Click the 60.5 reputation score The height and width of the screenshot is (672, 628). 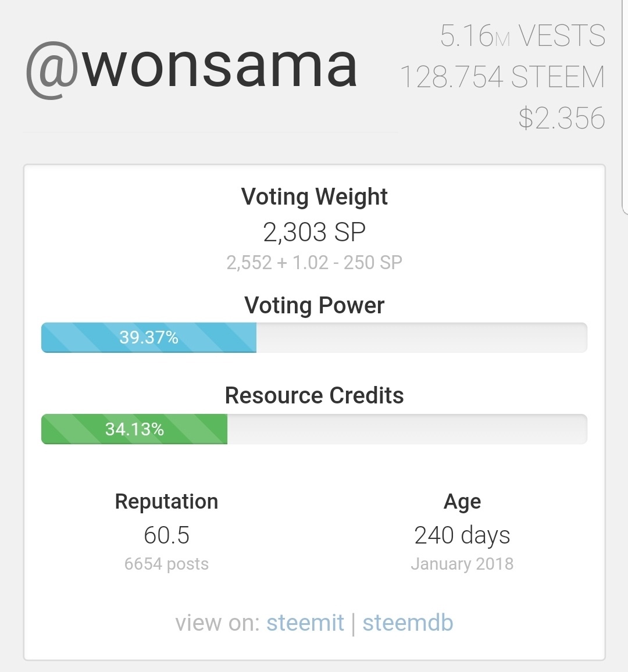click(166, 535)
